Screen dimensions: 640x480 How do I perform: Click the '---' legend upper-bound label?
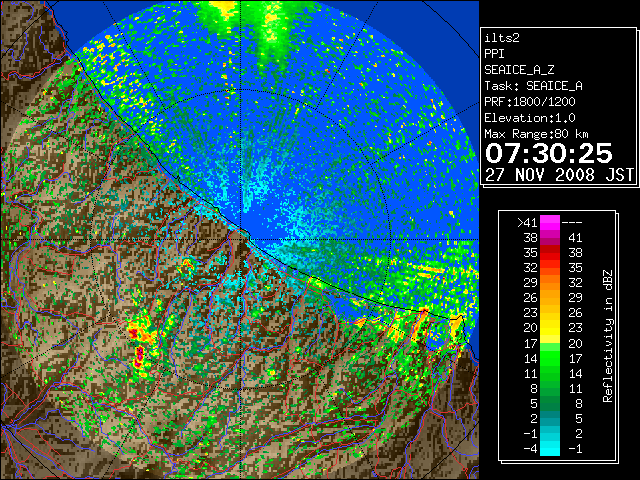point(572,222)
